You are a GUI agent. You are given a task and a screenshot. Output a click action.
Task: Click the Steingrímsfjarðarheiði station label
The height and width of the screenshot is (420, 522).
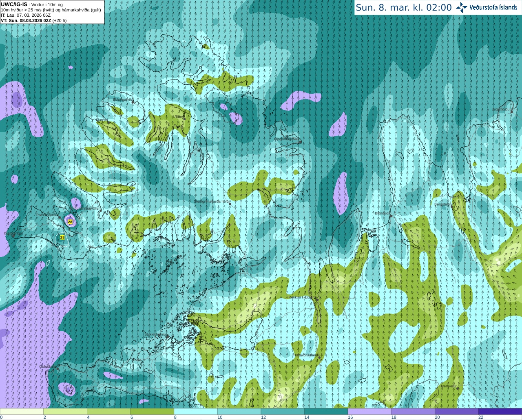(211, 201)
